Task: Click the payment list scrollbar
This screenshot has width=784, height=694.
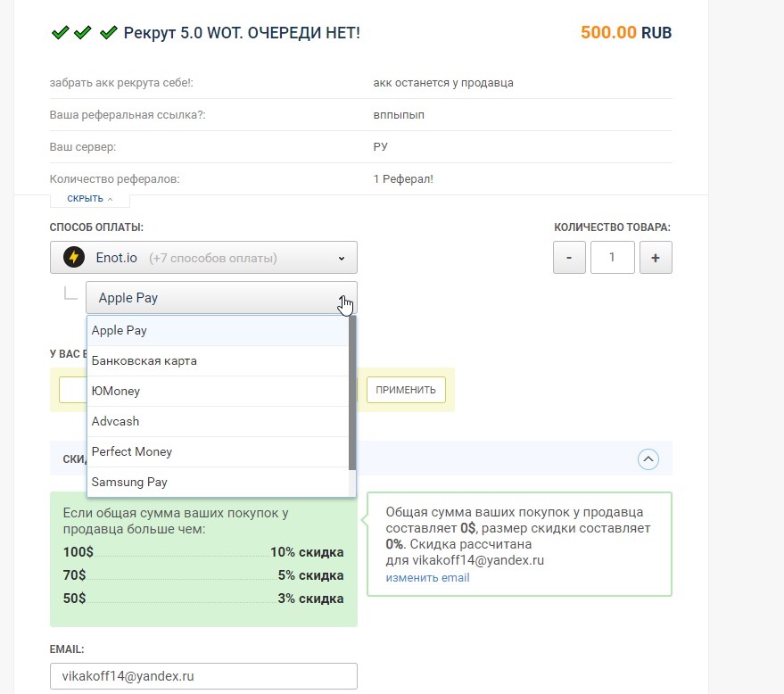Action: [352, 392]
